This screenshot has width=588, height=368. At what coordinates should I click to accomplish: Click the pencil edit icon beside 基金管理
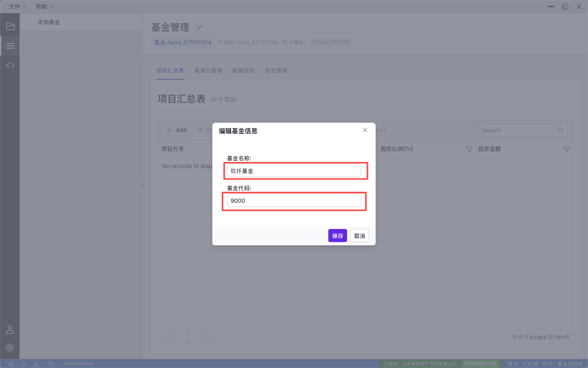pos(199,27)
